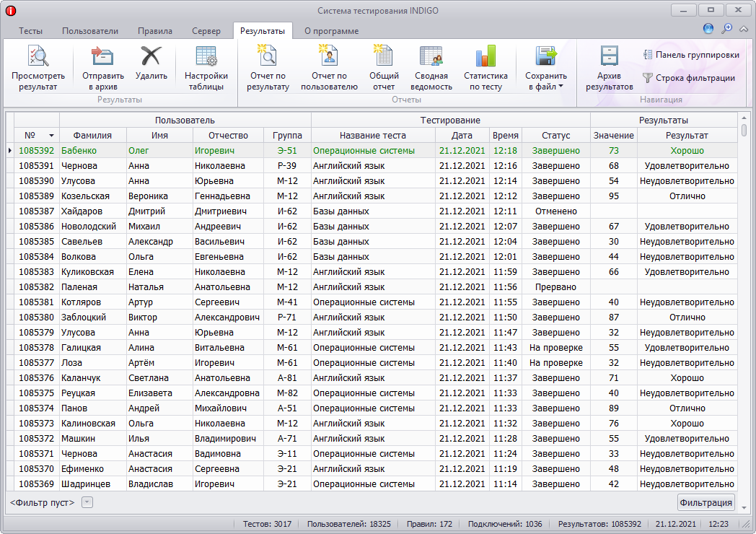Click the zoom magnifier icon in top-right
This screenshot has width=756, height=534.
(726, 29)
